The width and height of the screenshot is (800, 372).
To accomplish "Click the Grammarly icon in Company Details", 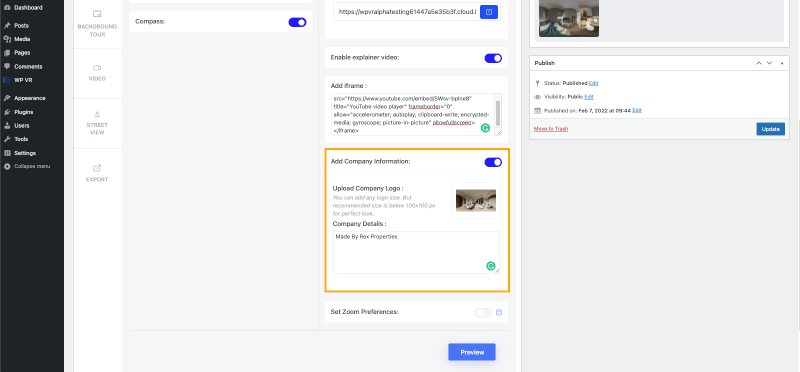I will click(491, 266).
